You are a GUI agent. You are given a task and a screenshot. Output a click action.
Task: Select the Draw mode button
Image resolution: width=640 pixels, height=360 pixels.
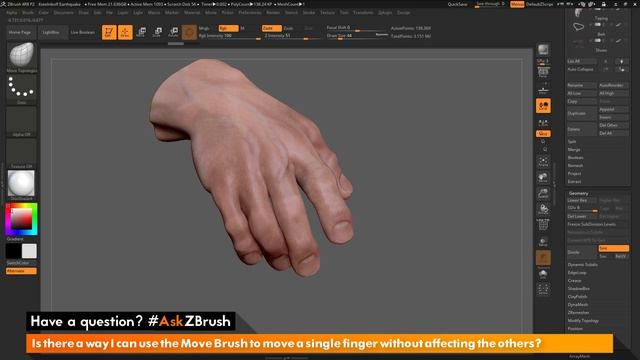(x=125, y=32)
